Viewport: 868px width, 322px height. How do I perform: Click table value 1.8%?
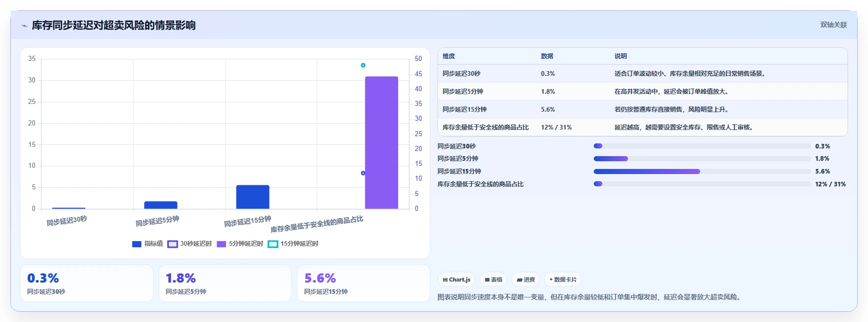tap(548, 92)
